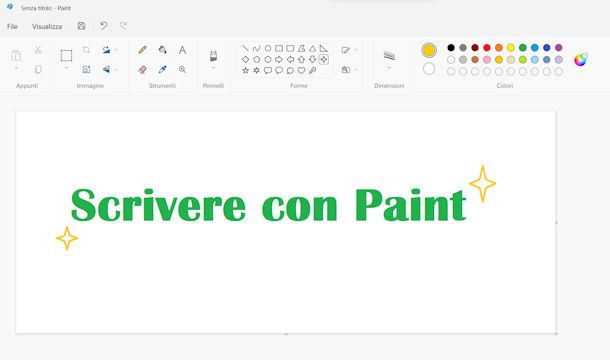Select the Color picker eyedropper tool
The image size is (610, 360).
pos(163,70)
